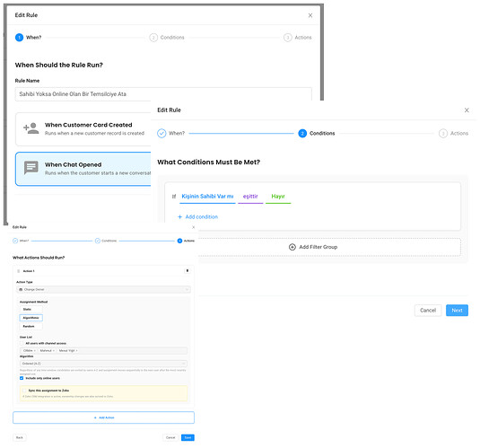Select the Static assignment method
The image size is (480, 448).
31,309
